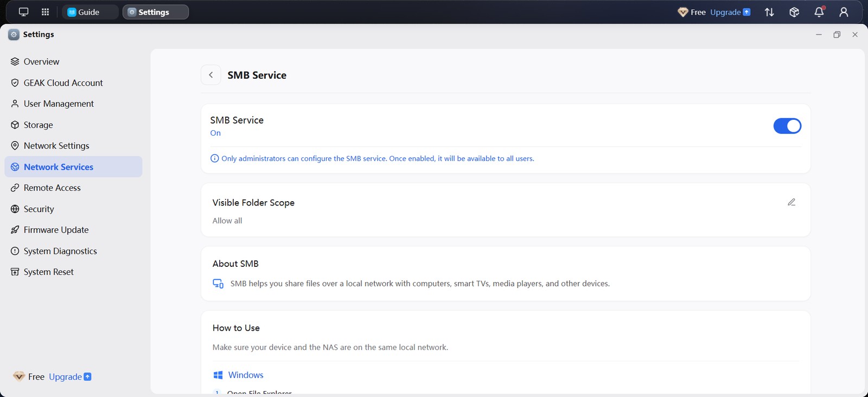Open the apps grid launcher
868x397 pixels.
pyautogui.click(x=46, y=12)
